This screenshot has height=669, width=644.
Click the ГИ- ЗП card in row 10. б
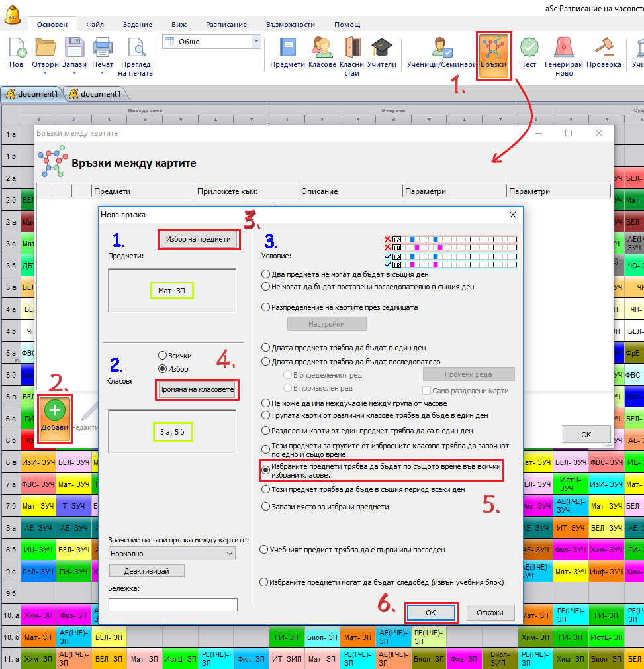[x=287, y=637]
